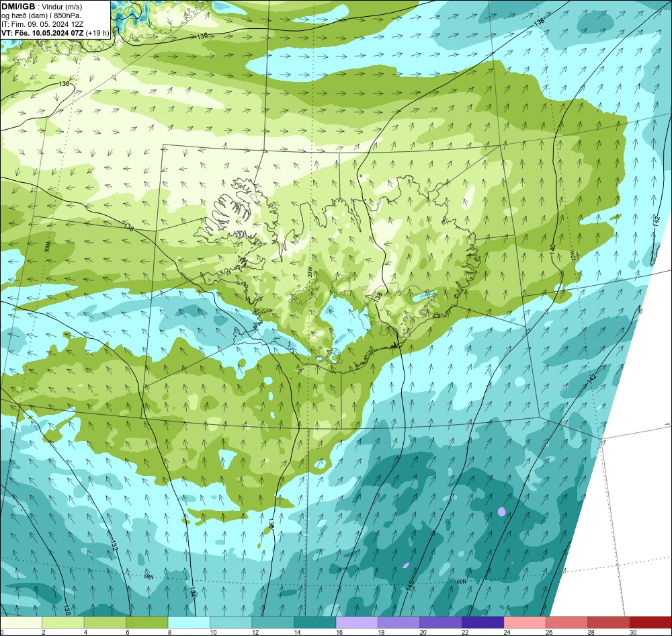The width and height of the screenshot is (672, 636).
Task: Click the legend tick label '24'
Action: click(x=507, y=632)
